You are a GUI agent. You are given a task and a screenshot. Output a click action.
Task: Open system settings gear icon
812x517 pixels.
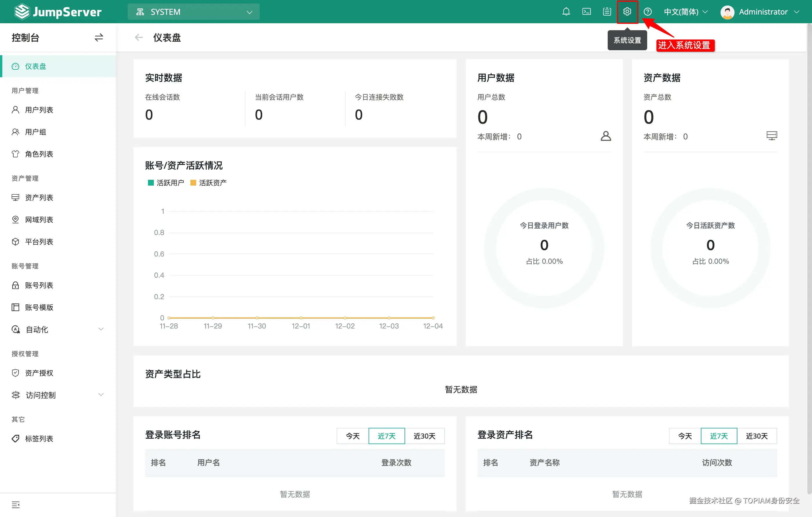tap(627, 12)
